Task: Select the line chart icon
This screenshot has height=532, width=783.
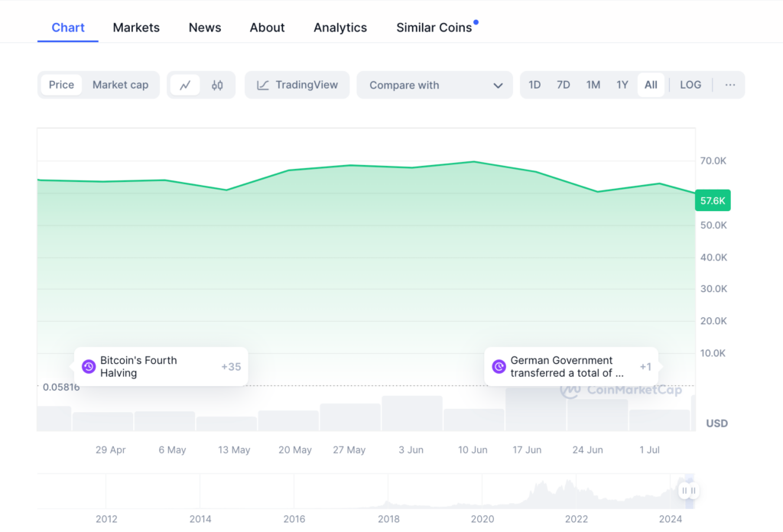Action: [x=185, y=85]
